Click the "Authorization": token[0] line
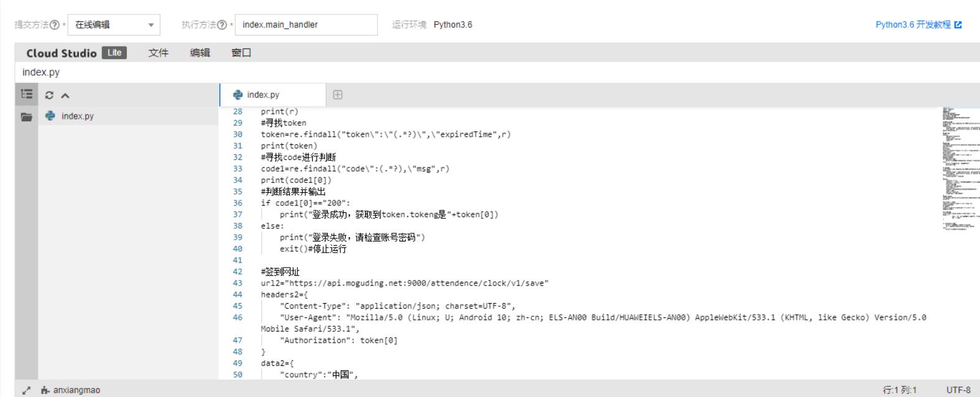980x397 pixels. pyautogui.click(x=338, y=340)
